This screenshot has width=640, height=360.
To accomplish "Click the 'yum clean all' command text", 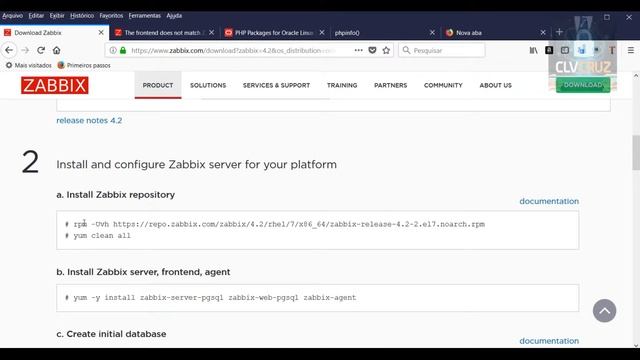I will pyautogui.click(x=102, y=236).
